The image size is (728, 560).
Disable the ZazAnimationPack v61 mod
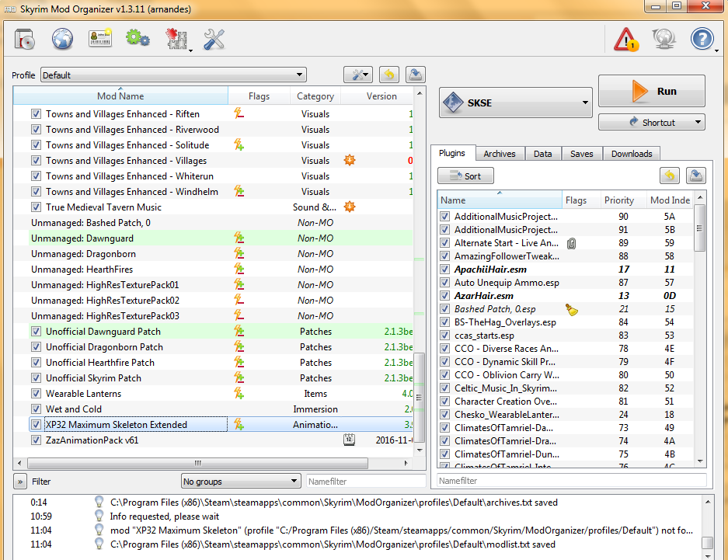pyautogui.click(x=36, y=440)
